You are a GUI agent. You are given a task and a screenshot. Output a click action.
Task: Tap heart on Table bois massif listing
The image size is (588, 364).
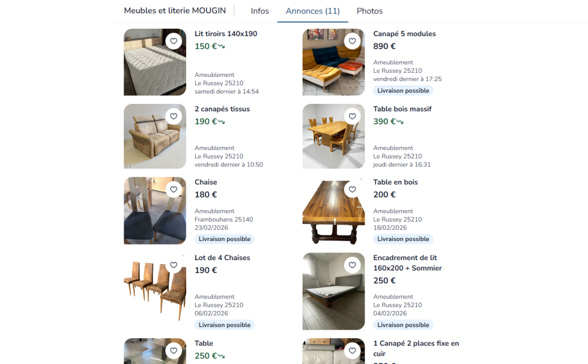tap(352, 116)
